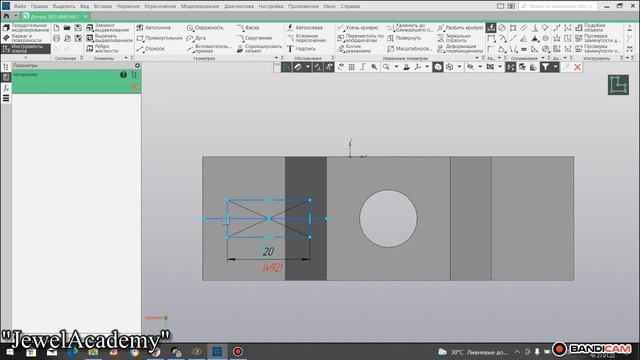This screenshot has height=360, width=640.
Task: Click new document icon
Action: pos(56,28)
